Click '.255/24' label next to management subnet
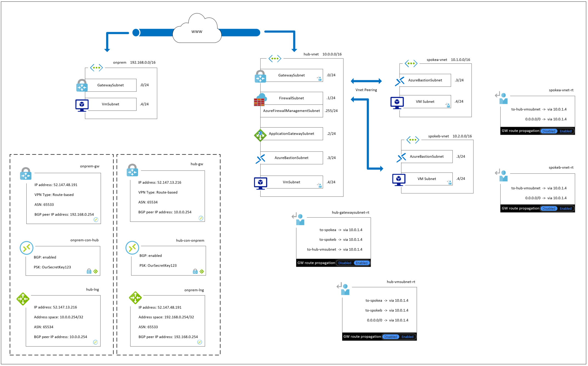 click(x=331, y=111)
